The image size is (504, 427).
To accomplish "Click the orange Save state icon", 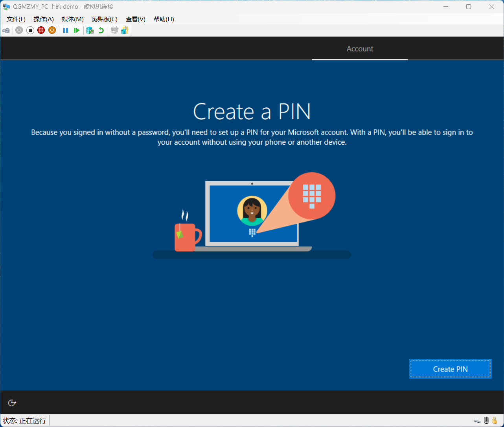I will pyautogui.click(x=52, y=30).
